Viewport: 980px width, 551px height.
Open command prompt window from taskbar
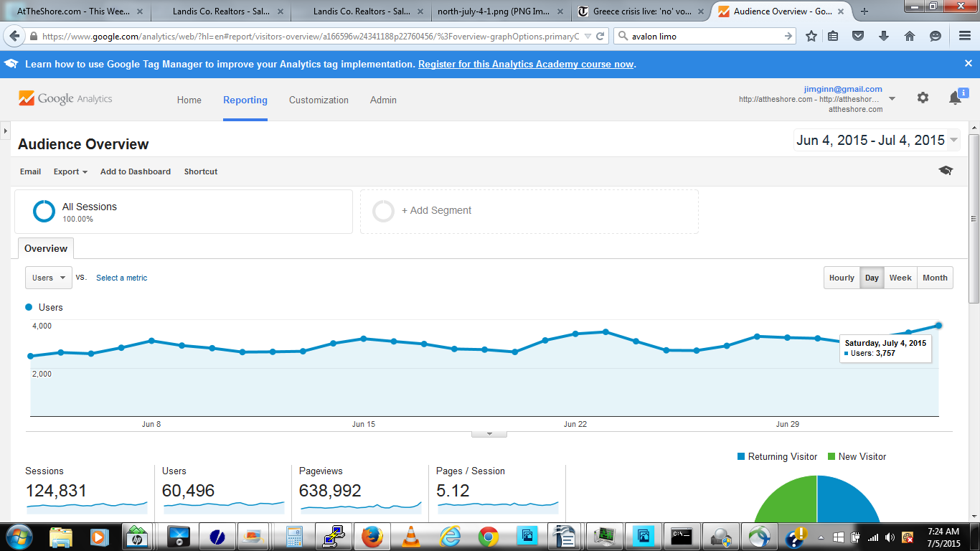[681, 536]
